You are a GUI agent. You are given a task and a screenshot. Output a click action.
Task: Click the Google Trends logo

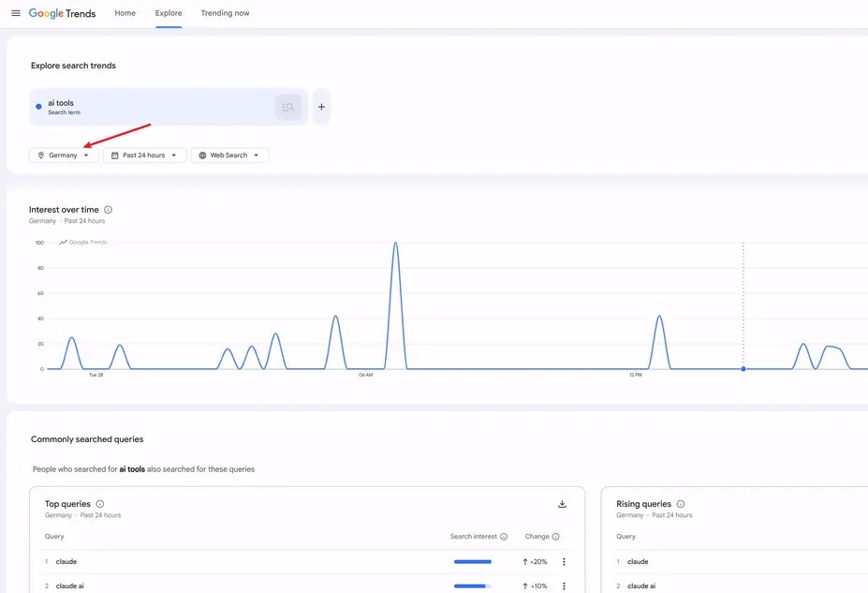tap(62, 13)
